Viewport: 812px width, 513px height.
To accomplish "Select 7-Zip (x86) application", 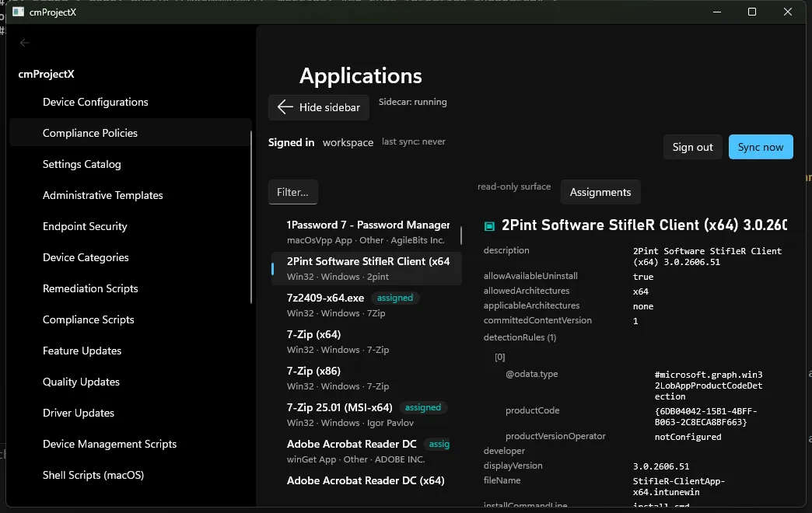I will coord(365,379).
